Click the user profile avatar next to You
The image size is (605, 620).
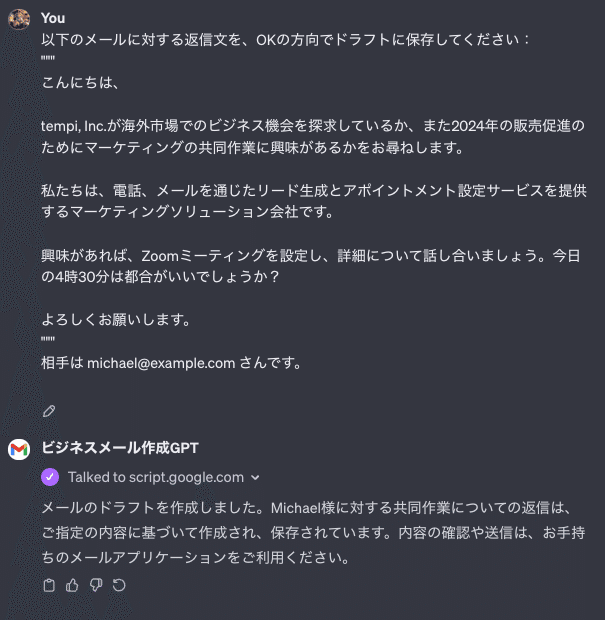coord(19,19)
